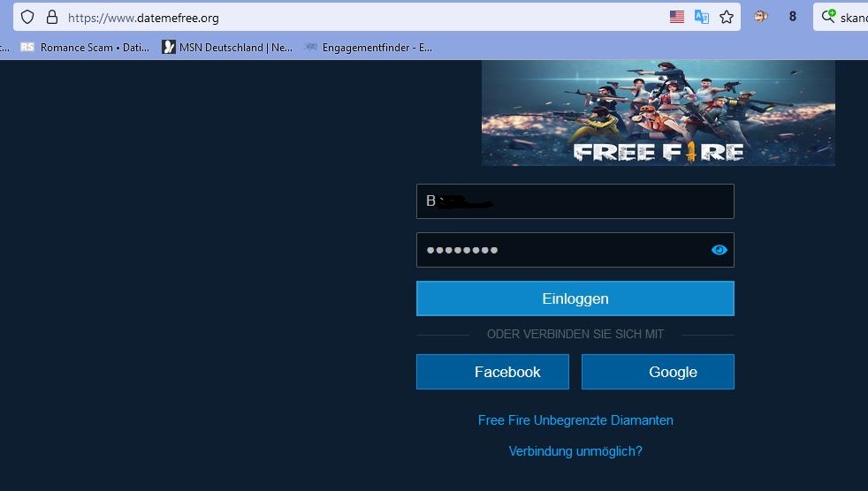Sign in with the Google button
Image resolution: width=868 pixels, height=491 pixels.
[658, 372]
